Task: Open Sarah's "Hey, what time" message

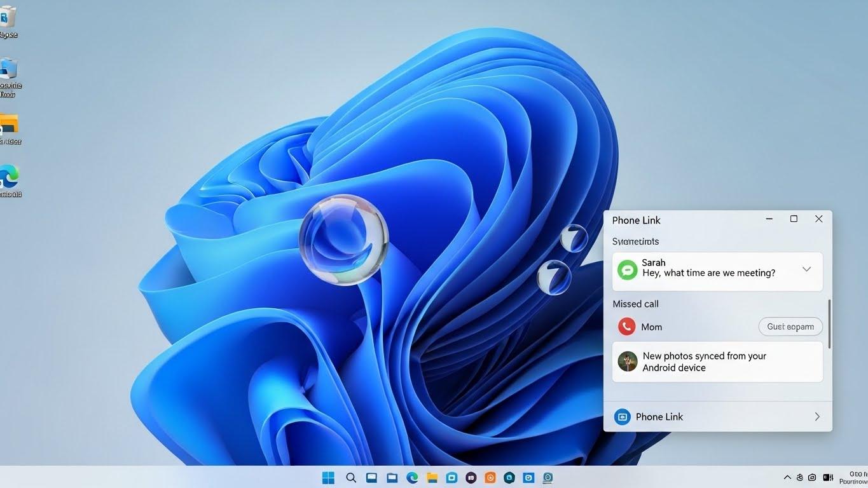Action: pyautogui.click(x=708, y=273)
